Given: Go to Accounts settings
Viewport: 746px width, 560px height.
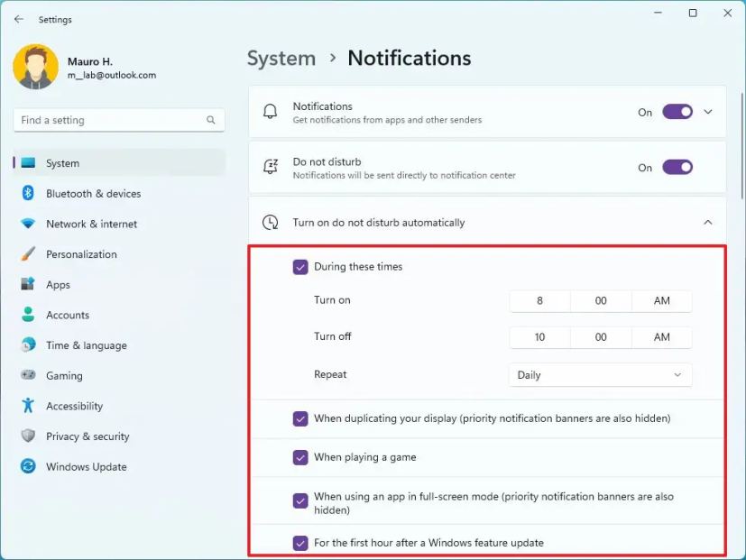Looking at the screenshot, I should pos(119,315).
